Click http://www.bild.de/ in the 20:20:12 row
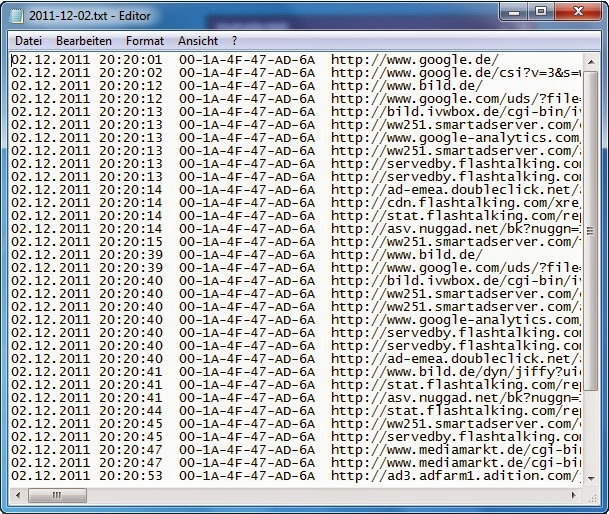 click(x=406, y=86)
